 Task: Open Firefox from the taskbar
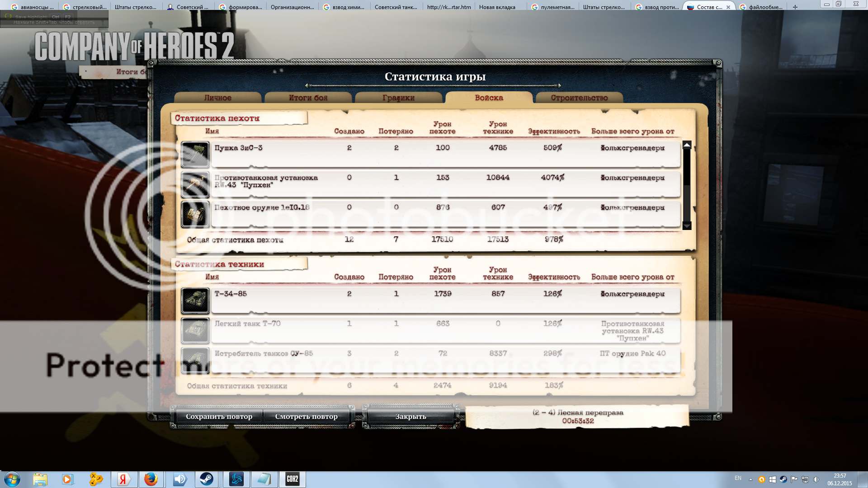pos(151,479)
